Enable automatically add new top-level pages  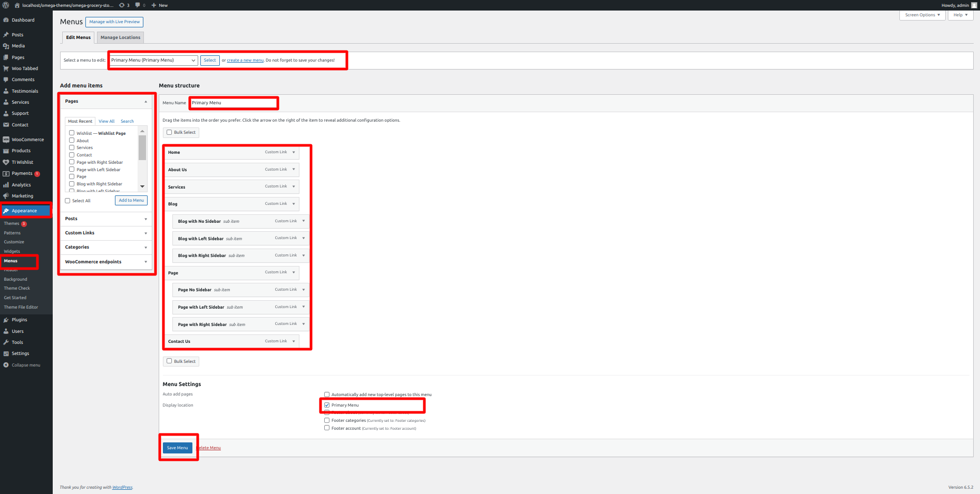pyautogui.click(x=327, y=394)
